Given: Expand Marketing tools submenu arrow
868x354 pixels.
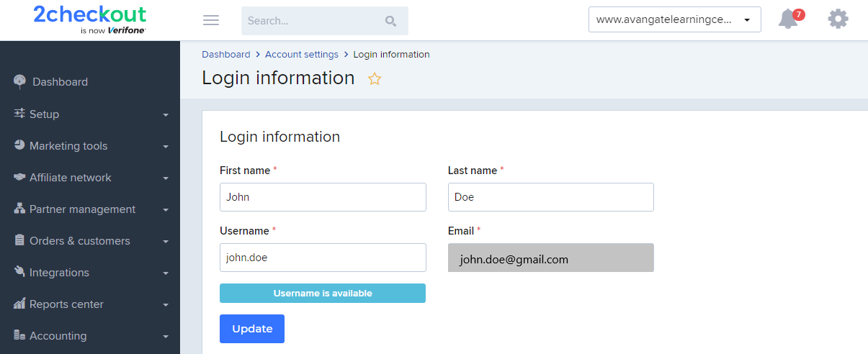Looking at the screenshot, I should [x=166, y=147].
